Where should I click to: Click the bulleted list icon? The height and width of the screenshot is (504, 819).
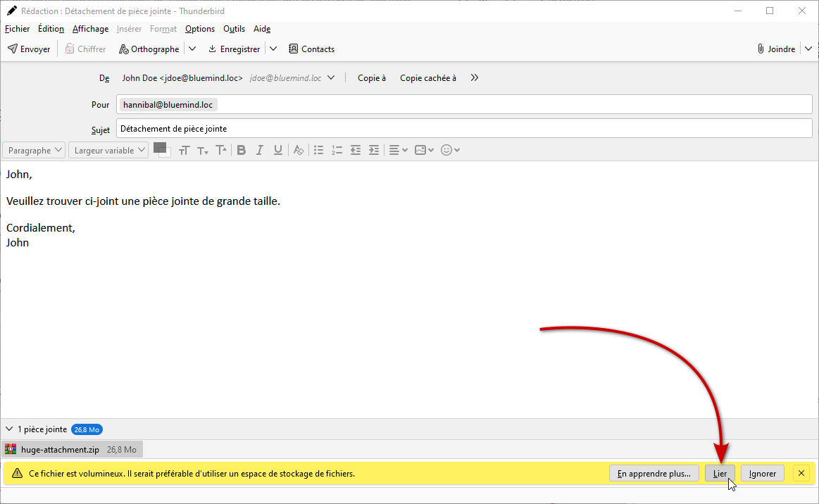tap(318, 150)
